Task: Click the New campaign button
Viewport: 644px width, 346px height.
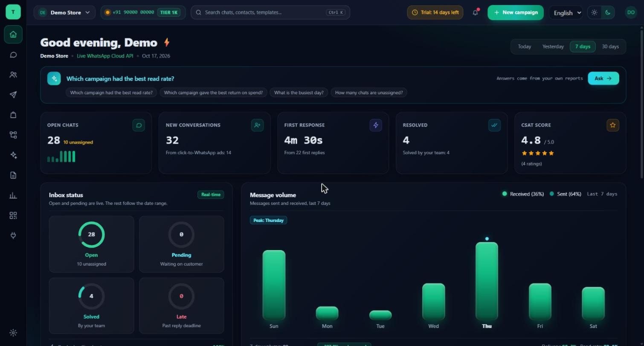Action: (x=516, y=12)
